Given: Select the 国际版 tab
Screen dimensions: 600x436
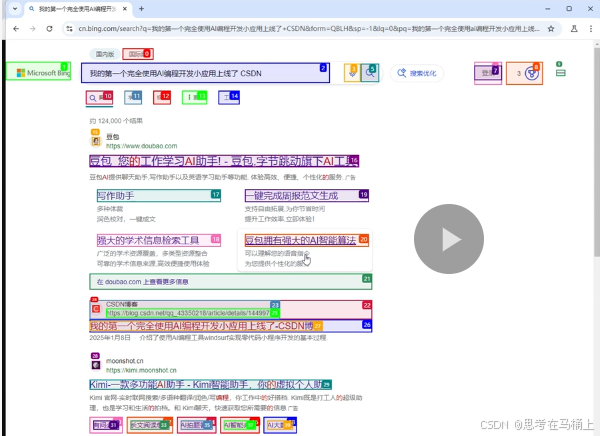Looking at the screenshot, I should (138, 54).
